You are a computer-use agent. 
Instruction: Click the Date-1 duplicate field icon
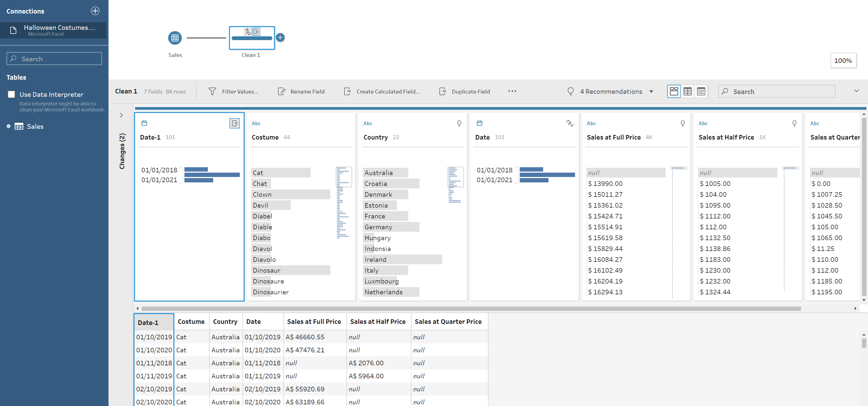click(x=234, y=123)
